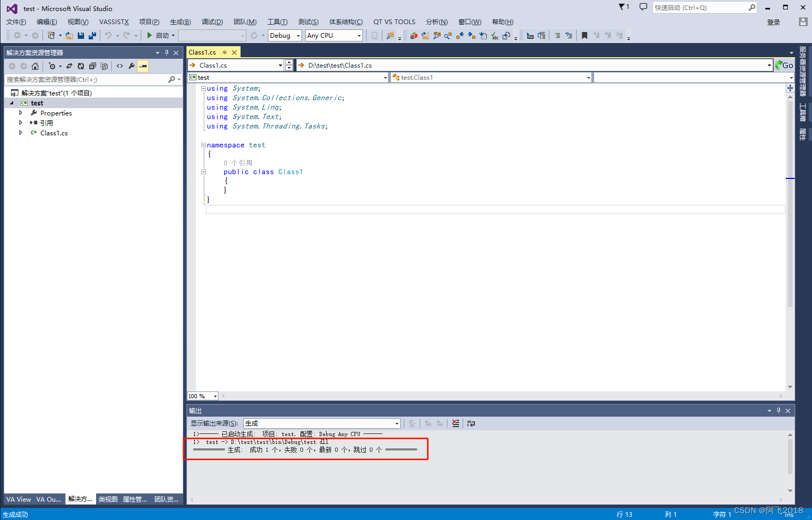
Task: Open the 生成(B) menu
Action: 180,22
